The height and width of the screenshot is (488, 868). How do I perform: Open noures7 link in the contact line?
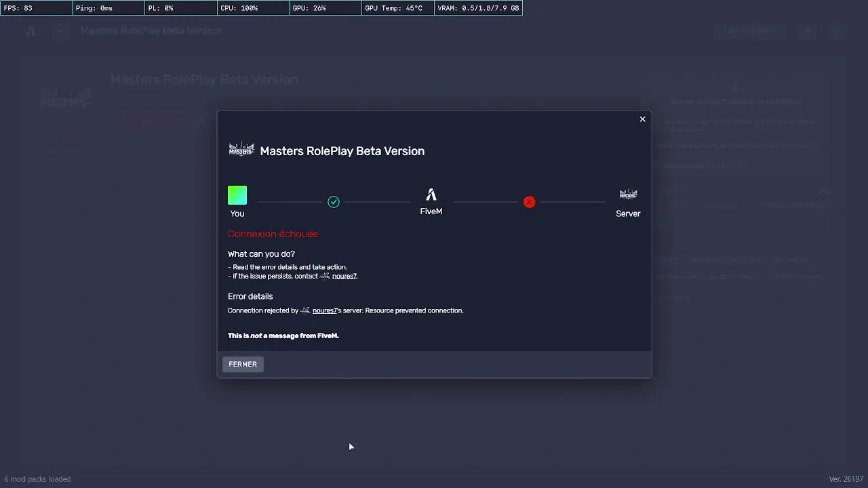pos(344,277)
